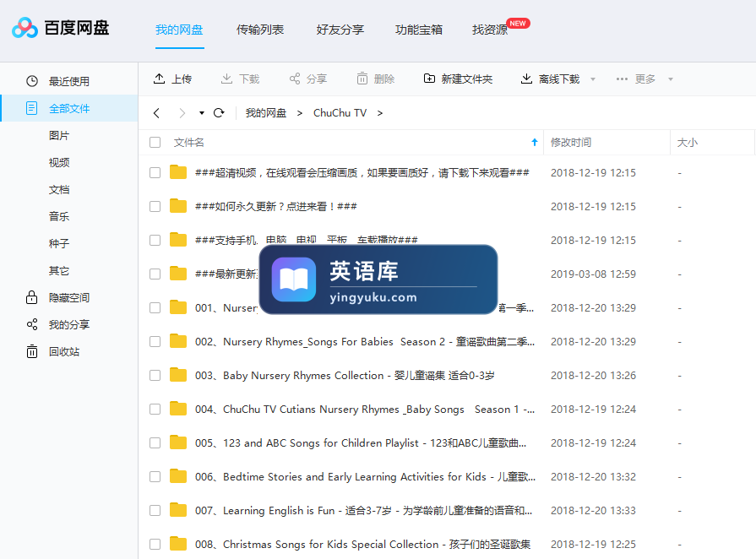This screenshot has height=559, width=756.
Task: Click the arrow after ChuChu TV breadcrumb
Action: point(380,113)
